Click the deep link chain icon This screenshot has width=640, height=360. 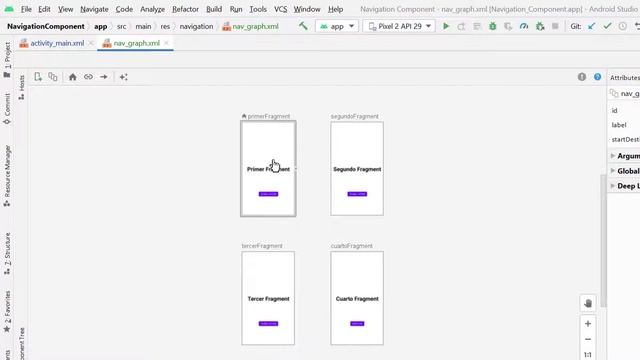(88, 77)
